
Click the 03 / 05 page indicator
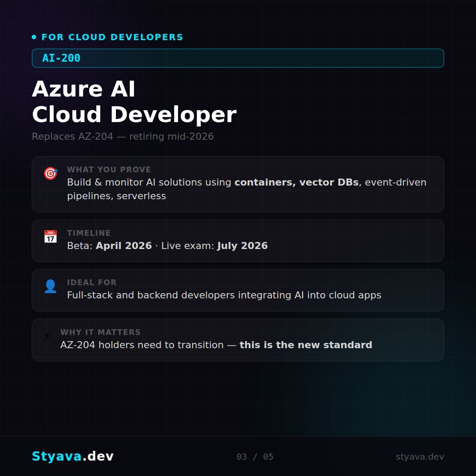[255, 457]
